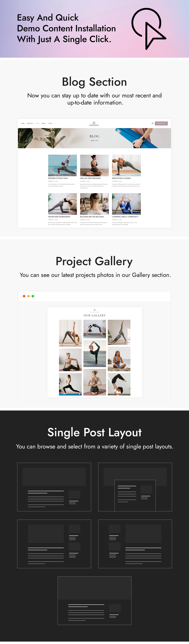The height and width of the screenshot is (644, 189).
Task: Click the large cursor click icon
Action: tap(149, 28)
